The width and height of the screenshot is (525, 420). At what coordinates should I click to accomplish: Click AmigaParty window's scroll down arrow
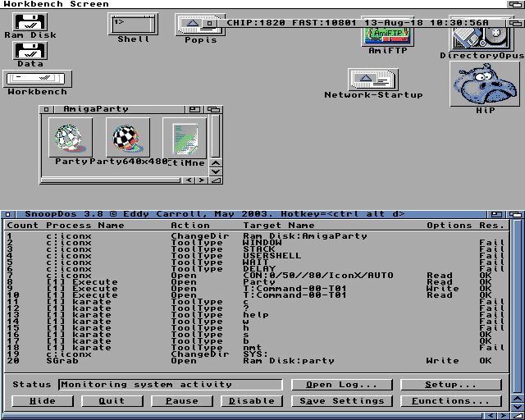click(x=216, y=171)
